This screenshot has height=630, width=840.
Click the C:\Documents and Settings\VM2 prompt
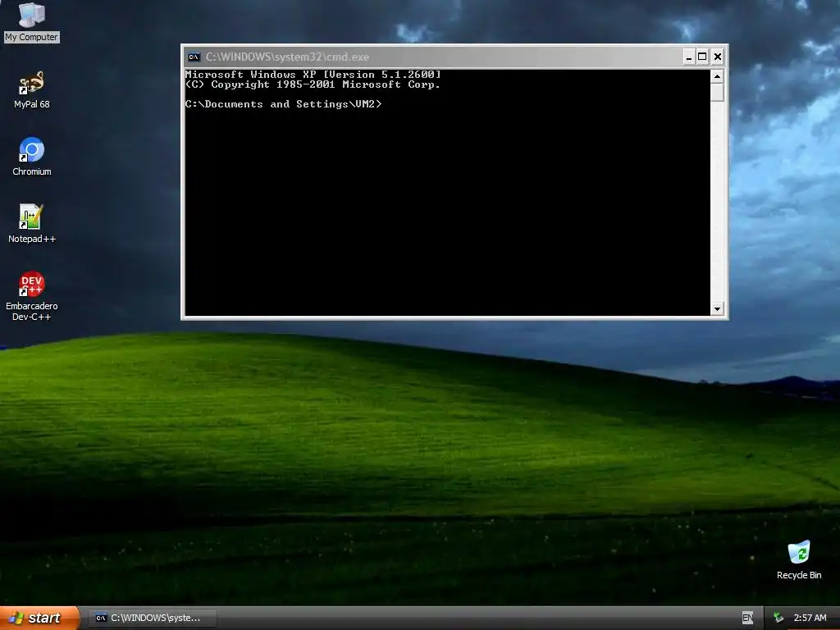[283, 104]
